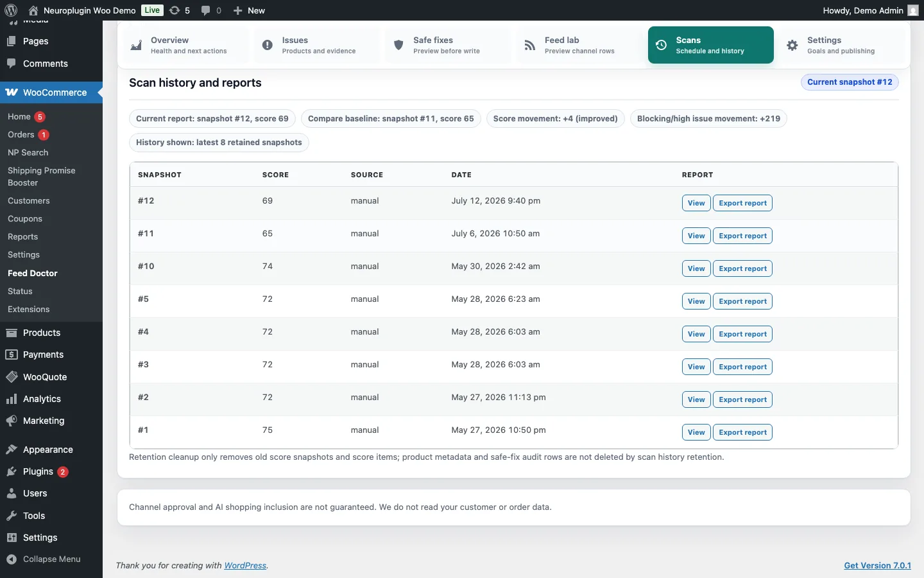Viewport: 924px width, 578px height.
Task: Open WooCommerce Status submenu item
Action: click(20, 291)
